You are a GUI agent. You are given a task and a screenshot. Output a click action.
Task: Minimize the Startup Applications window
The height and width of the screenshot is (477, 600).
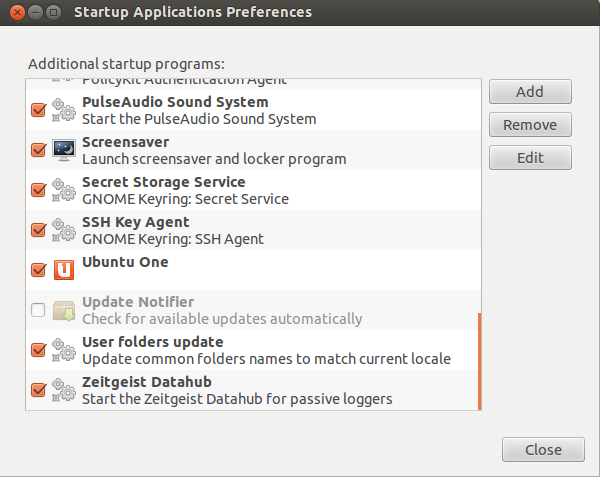click(36, 13)
